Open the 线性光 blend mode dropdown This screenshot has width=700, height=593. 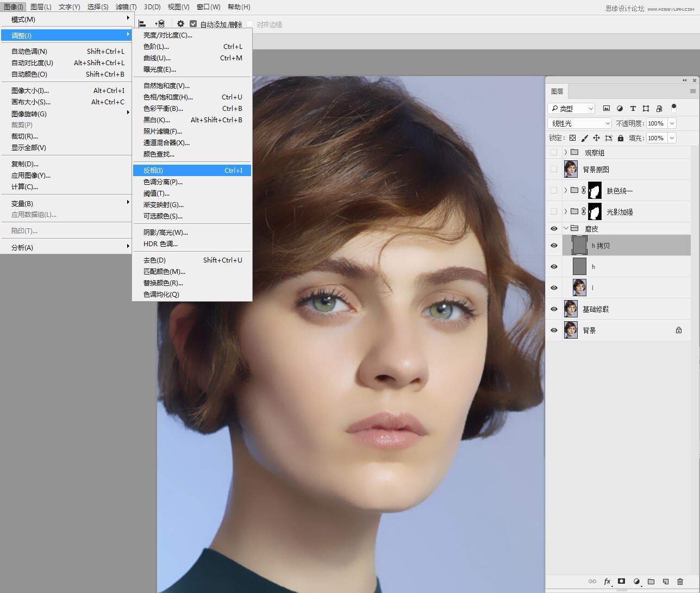tap(579, 123)
